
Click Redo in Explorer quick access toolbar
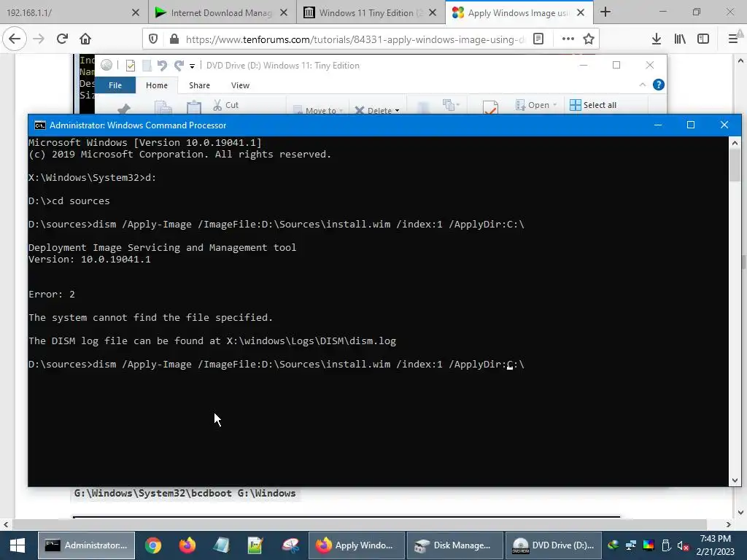[179, 65]
